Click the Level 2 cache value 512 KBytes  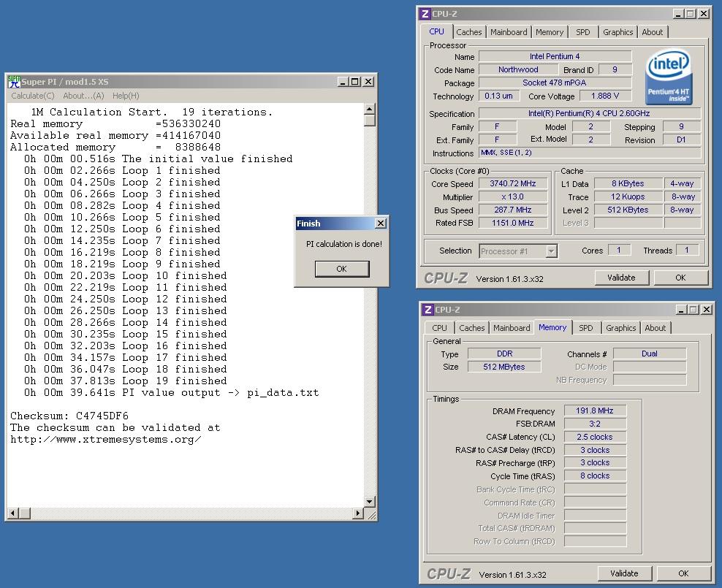click(628, 210)
